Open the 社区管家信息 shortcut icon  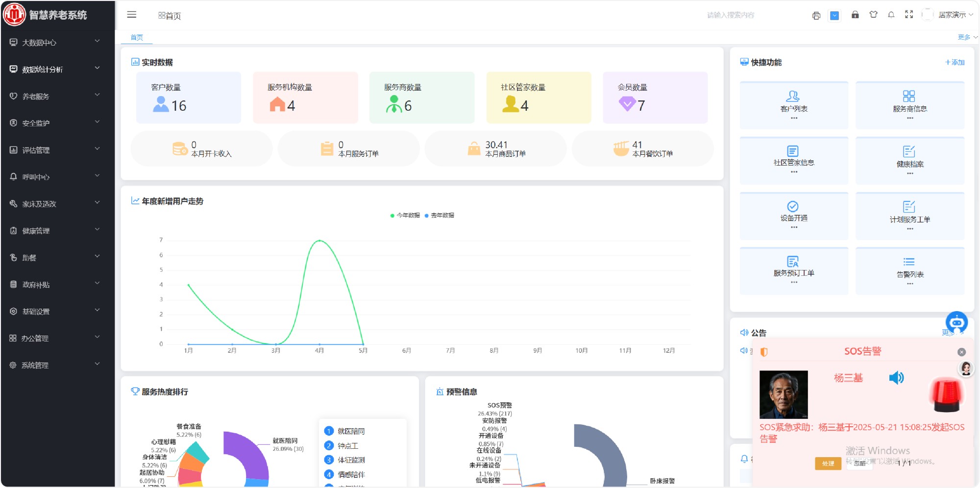pyautogui.click(x=793, y=151)
